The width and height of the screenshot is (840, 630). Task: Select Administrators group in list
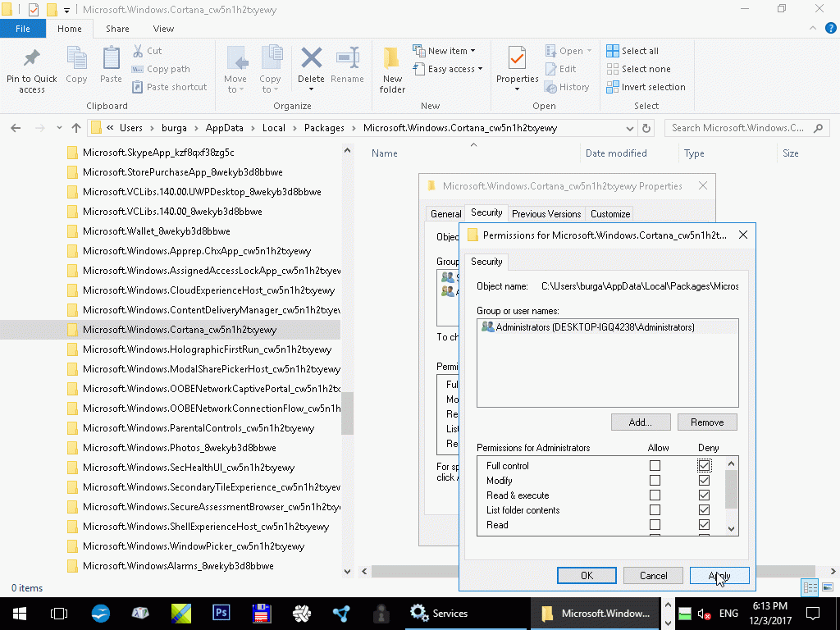[608, 326]
